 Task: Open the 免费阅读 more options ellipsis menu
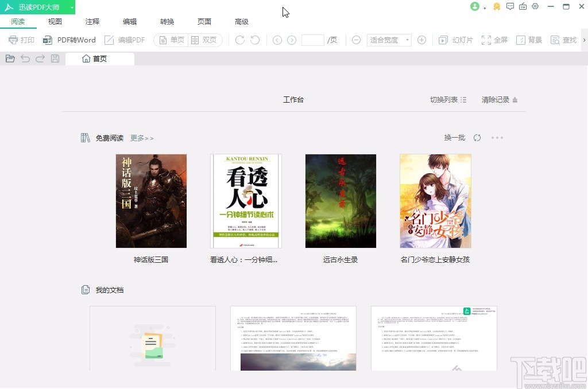tap(497, 138)
